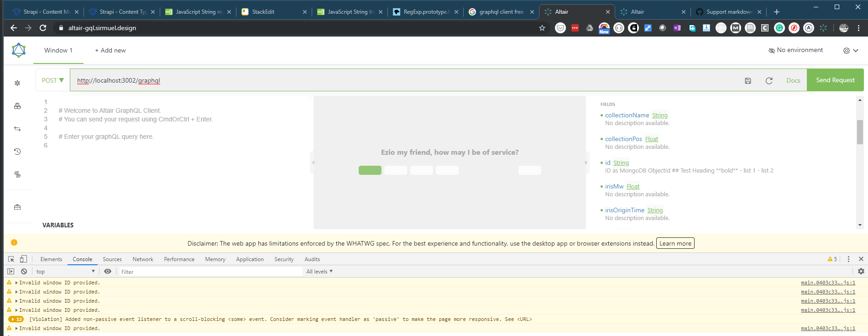Bookmark this page with the star icon
Screen dimensions: 868x336
(542, 28)
